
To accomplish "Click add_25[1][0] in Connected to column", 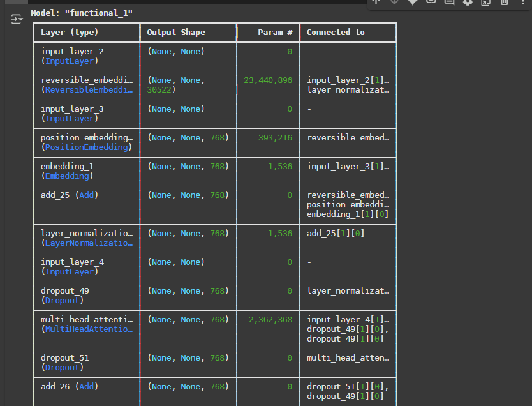I will pyautogui.click(x=336, y=234).
